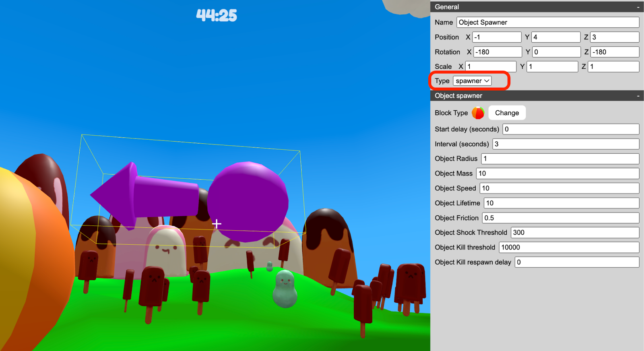Click the Object Lifetime field

coord(561,203)
